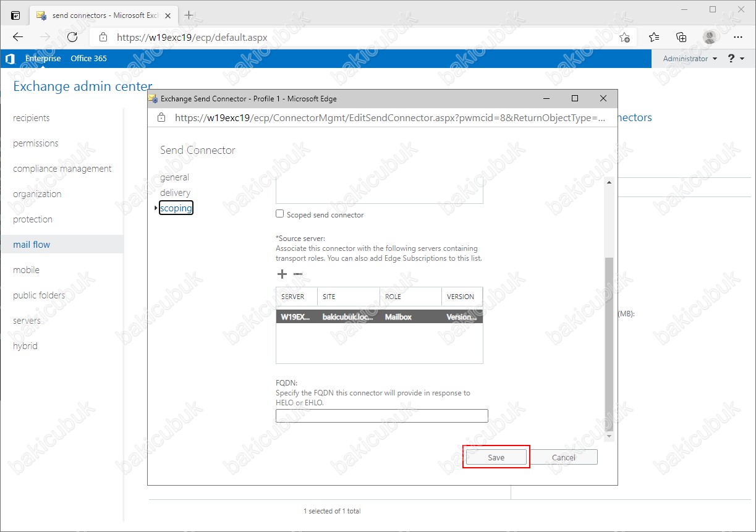The image size is (756, 532).
Task: Open the Favorites list icon in the browser toolbar
Action: [655, 37]
